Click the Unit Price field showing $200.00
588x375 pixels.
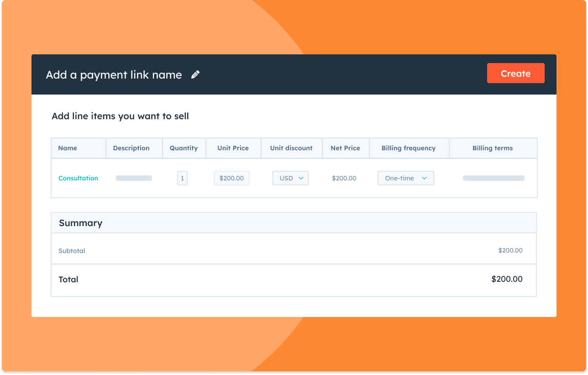tap(231, 178)
